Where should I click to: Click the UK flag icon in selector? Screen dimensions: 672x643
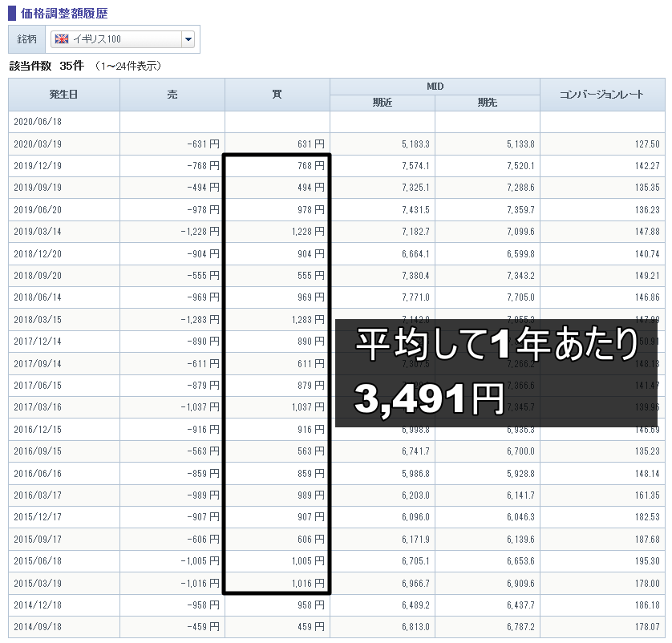[62, 39]
